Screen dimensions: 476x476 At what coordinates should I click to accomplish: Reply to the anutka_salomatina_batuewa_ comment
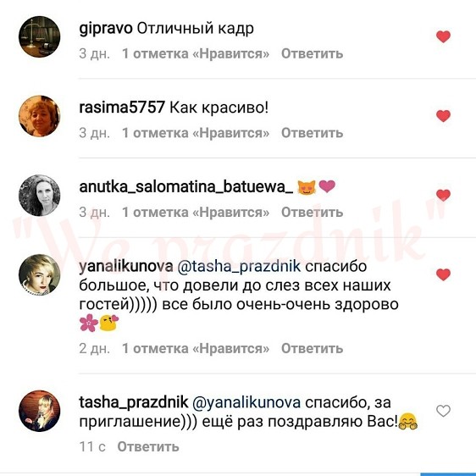[x=312, y=213]
